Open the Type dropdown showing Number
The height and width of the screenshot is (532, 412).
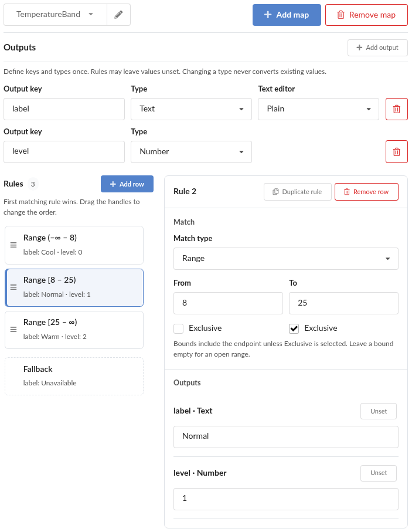click(x=191, y=152)
